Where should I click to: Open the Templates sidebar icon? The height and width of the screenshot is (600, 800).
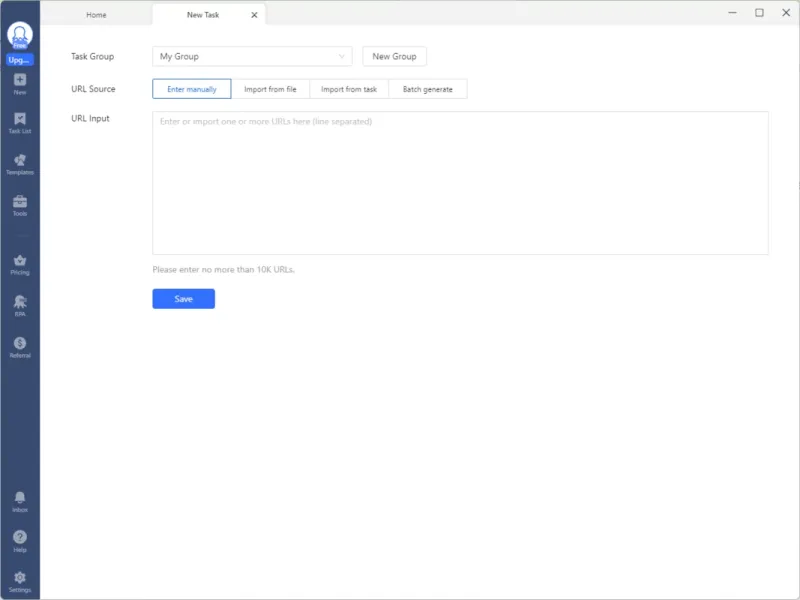[x=20, y=164]
